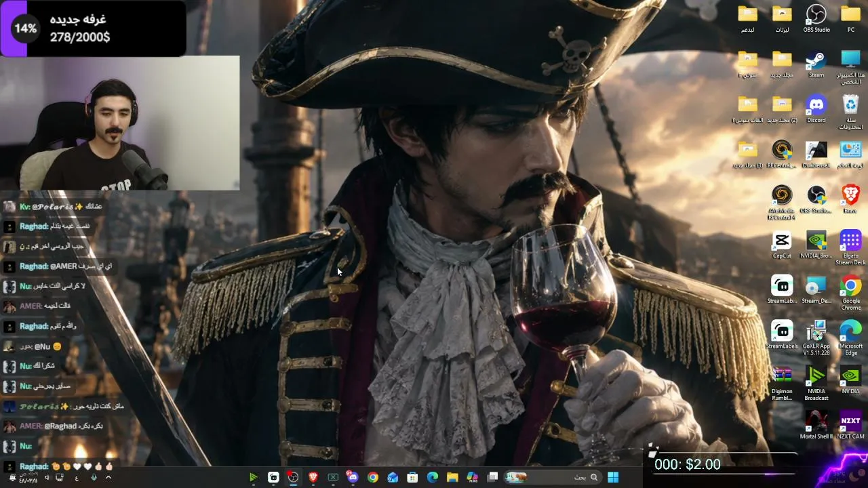Viewport: 868px width, 488px height.
Task: Open Discord from the taskbar
Action: [x=353, y=477]
